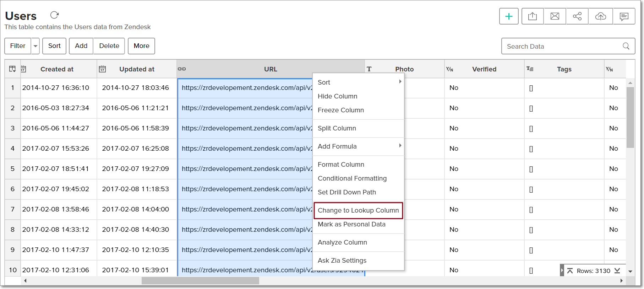Open the export icon in top toolbar
The image size is (644, 289).
[533, 16]
